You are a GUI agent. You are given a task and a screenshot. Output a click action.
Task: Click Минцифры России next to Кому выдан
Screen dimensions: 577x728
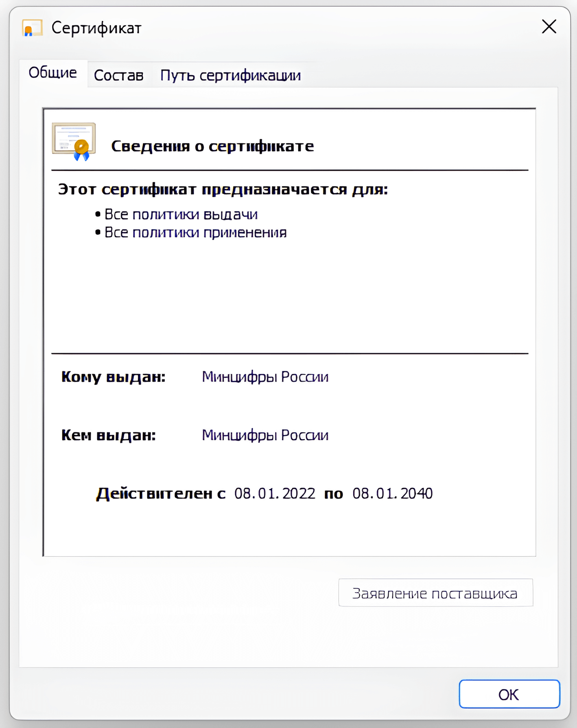(265, 377)
